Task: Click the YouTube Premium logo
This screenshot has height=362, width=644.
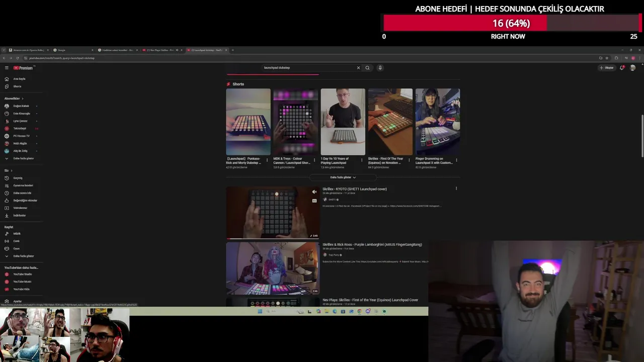Action: pos(23,68)
